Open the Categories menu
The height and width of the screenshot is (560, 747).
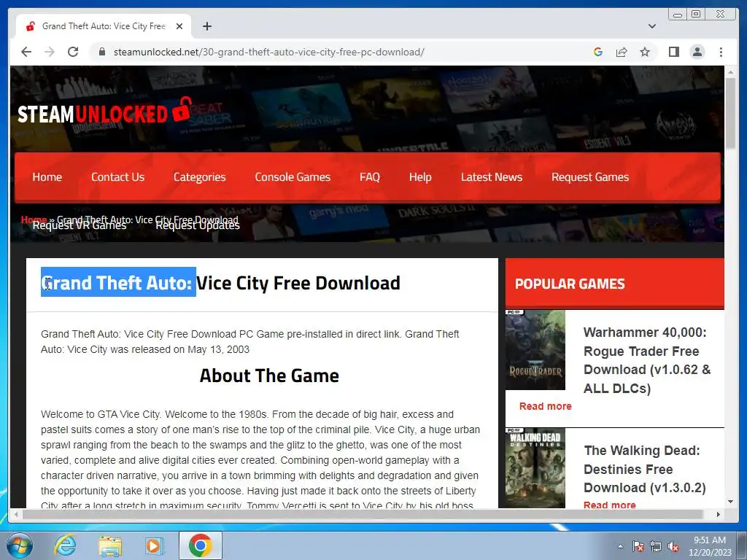point(200,177)
